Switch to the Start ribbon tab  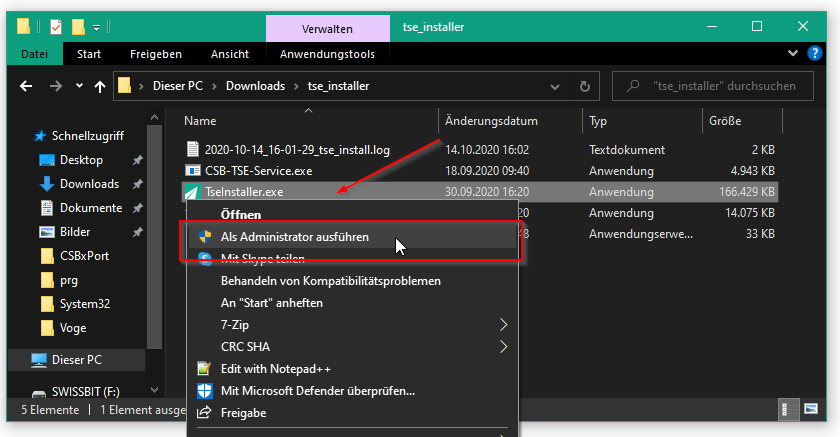tap(89, 54)
